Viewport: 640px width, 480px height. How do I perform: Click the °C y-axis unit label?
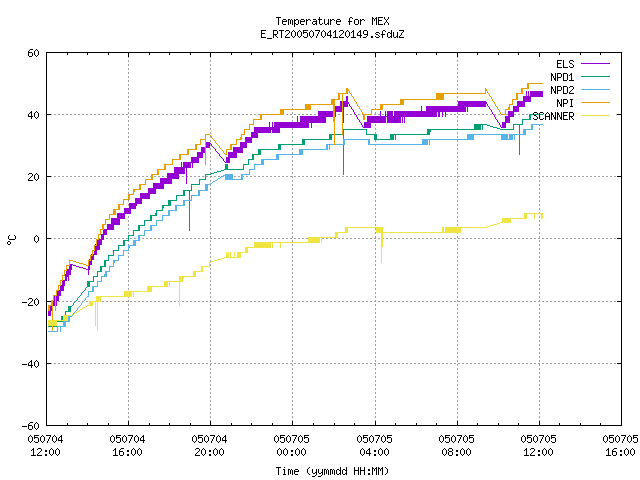tap(11, 240)
